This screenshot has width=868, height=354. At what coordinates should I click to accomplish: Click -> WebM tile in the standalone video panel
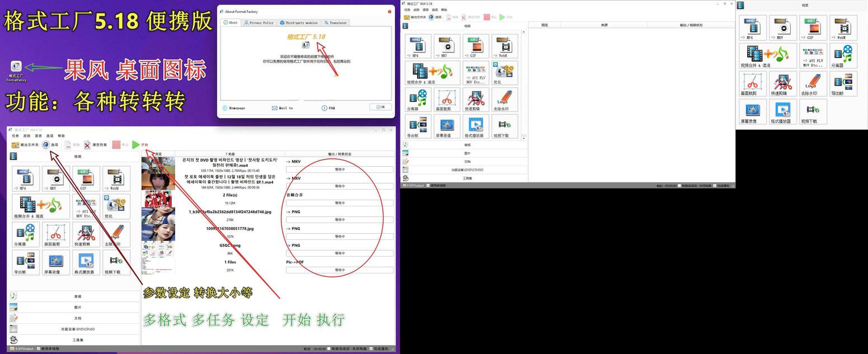(843, 28)
